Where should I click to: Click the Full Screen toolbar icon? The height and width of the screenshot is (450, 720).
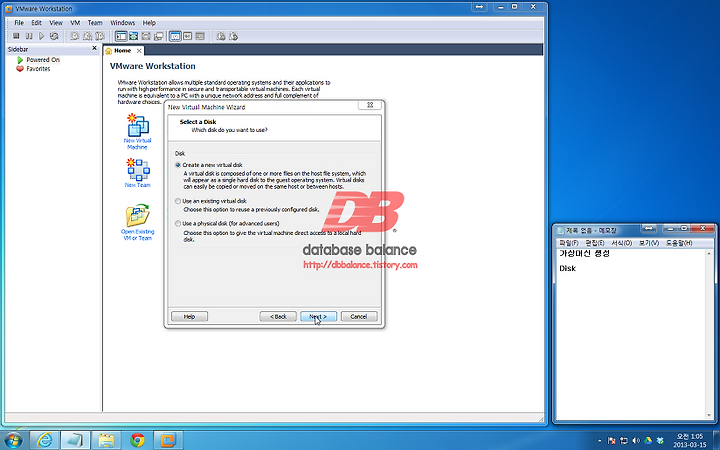(x=146, y=36)
